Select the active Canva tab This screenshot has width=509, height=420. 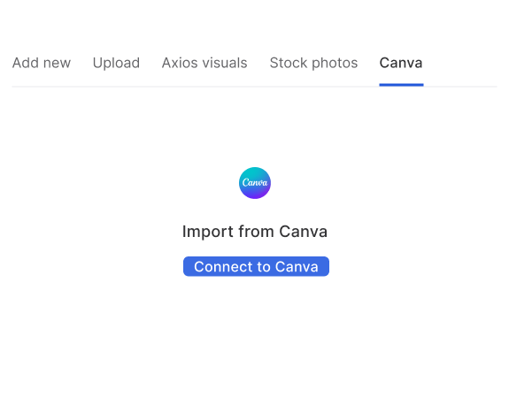pos(401,63)
